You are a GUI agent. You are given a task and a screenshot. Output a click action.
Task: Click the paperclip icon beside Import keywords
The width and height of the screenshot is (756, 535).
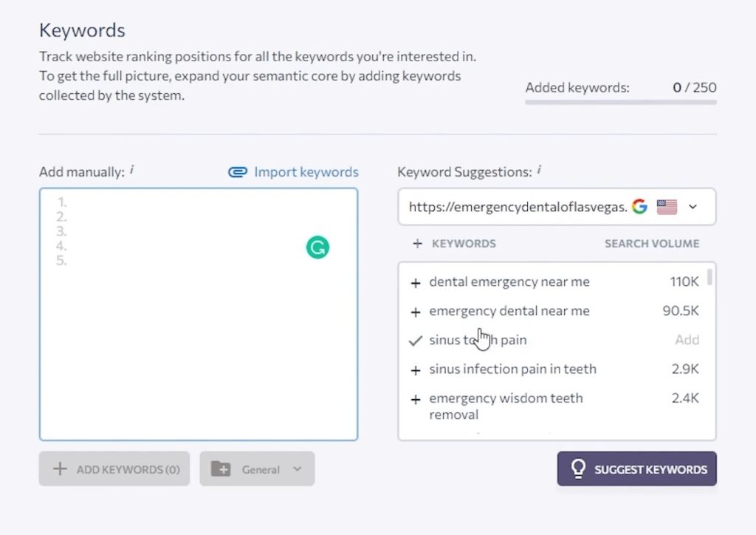click(238, 172)
